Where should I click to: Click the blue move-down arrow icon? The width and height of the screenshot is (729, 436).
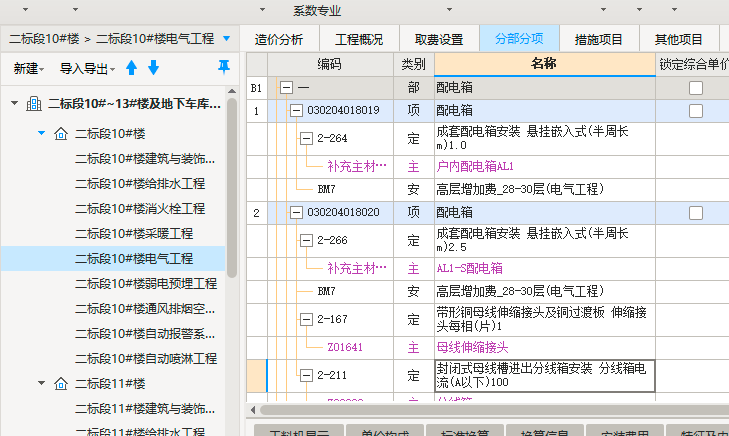click(153, 68)
